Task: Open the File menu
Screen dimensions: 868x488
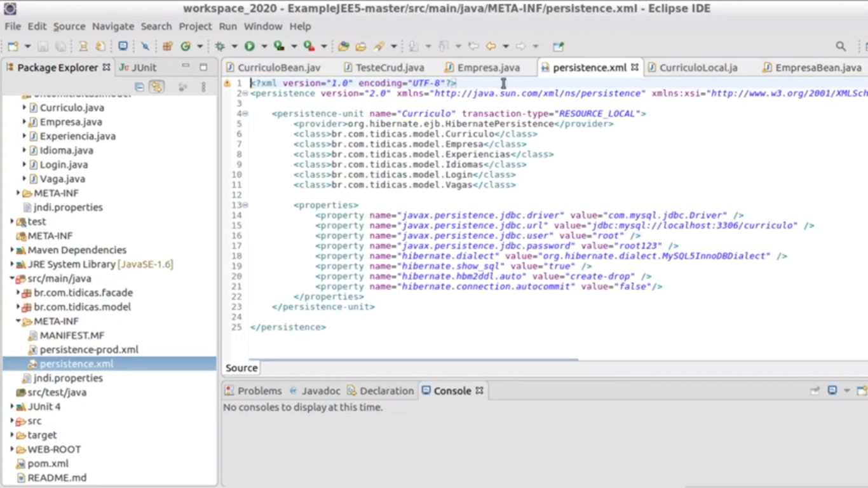Action: click(13, 26)
